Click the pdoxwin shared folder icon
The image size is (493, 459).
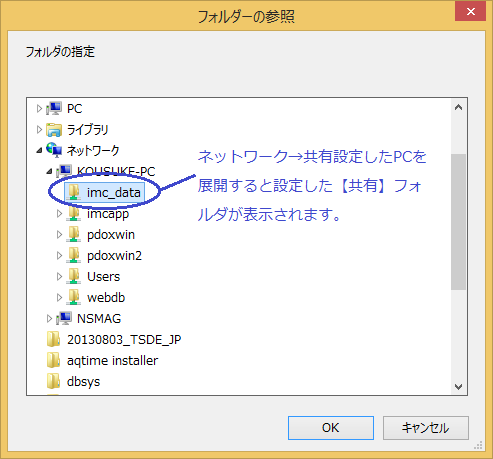74,234
